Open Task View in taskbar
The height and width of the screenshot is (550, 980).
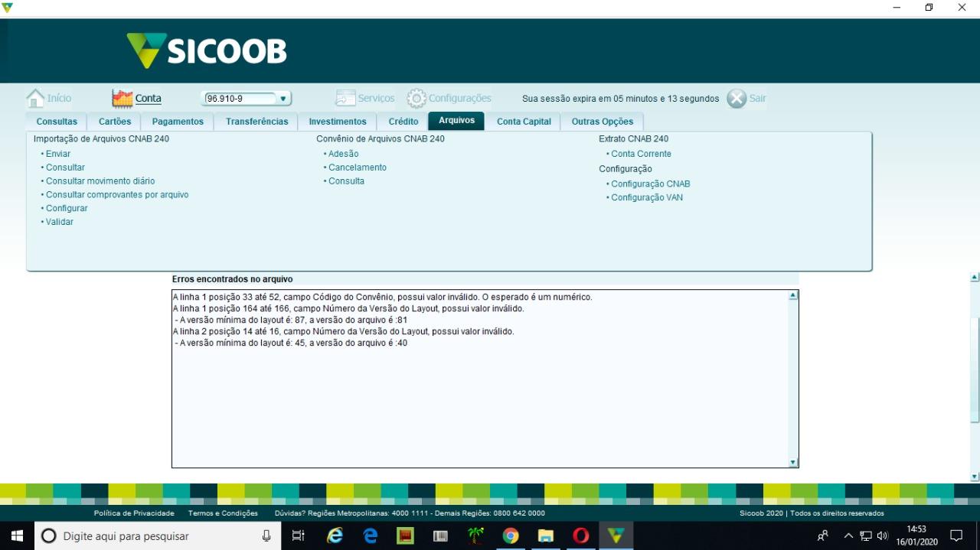[299, 535]
